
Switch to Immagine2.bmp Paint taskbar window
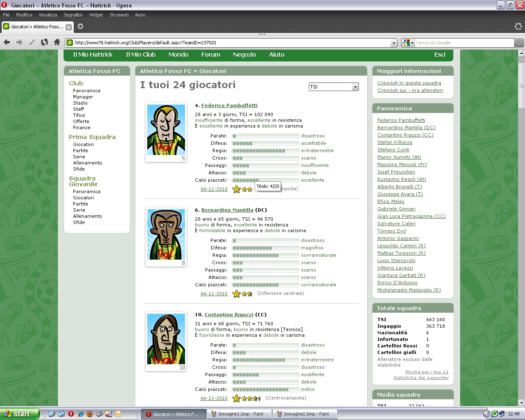pos(305,414)
